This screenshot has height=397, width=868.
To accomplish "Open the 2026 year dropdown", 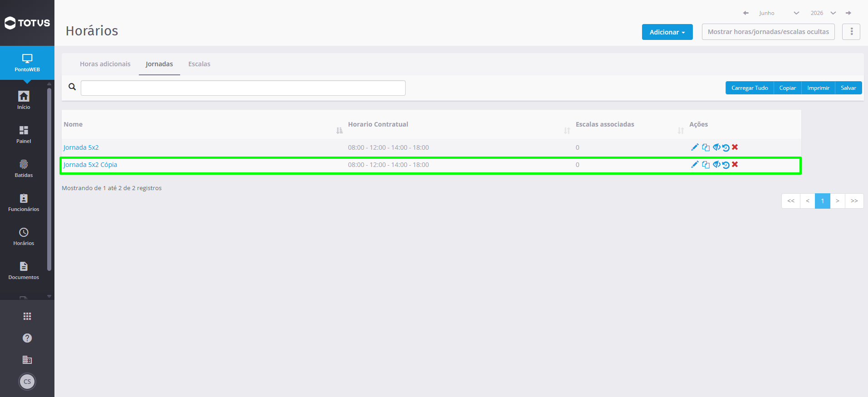I will coord(823,13).
